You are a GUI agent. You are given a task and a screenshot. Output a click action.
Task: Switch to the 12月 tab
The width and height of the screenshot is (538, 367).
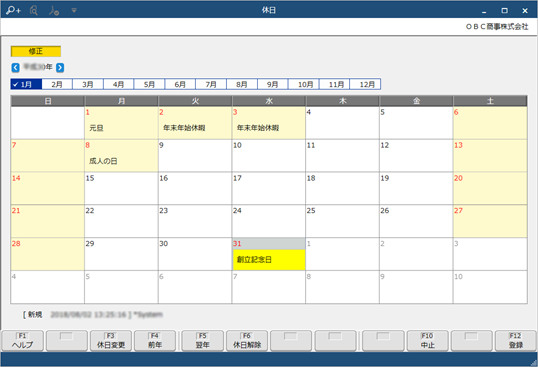[365, 84]
